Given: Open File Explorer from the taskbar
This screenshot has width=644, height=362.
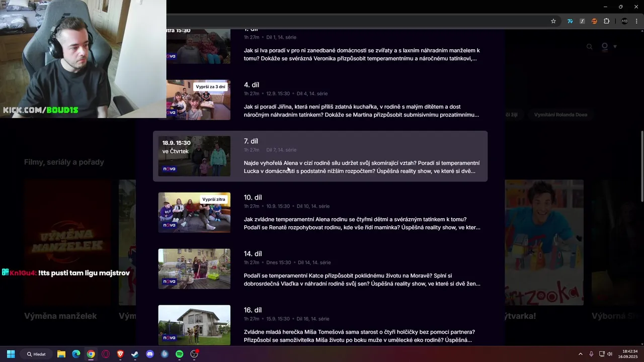Looking at the screenshot, I should [x=61, y=354].
